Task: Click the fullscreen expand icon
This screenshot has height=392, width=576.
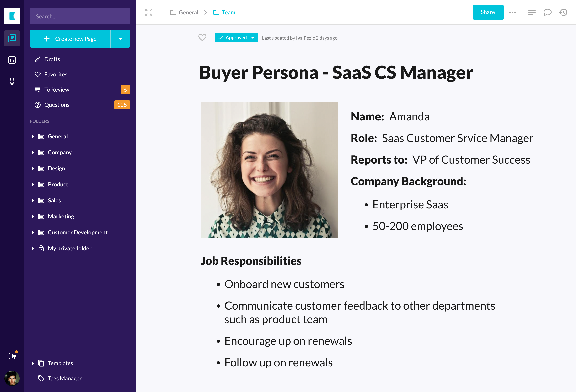Action: pos(149,12)
